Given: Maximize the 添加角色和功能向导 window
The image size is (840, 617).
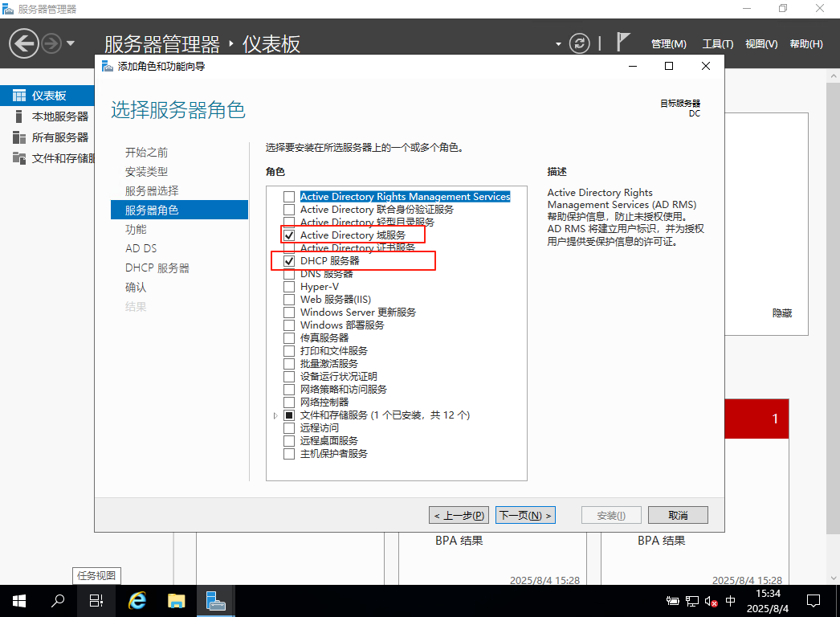Looking at the screenshot, I should 669,66.
